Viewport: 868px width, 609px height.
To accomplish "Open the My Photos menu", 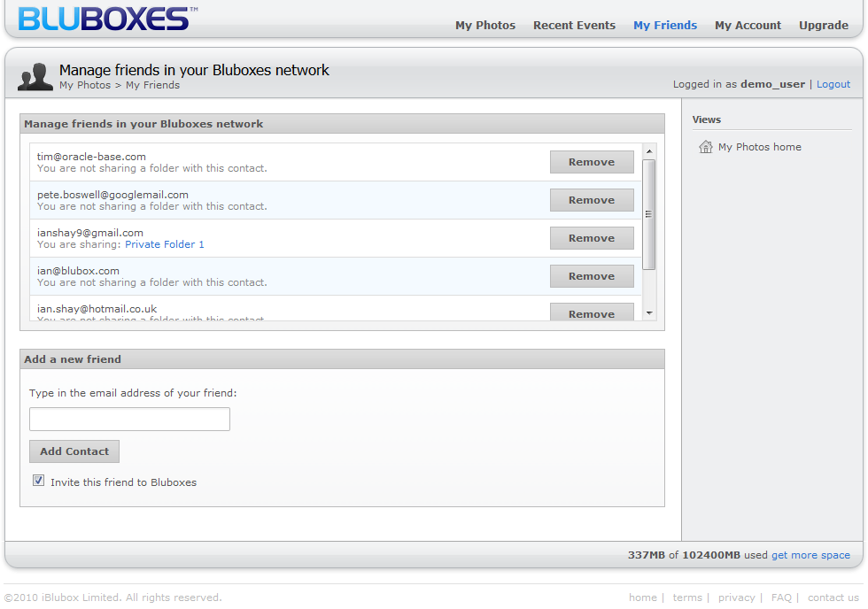I will 485,26.
